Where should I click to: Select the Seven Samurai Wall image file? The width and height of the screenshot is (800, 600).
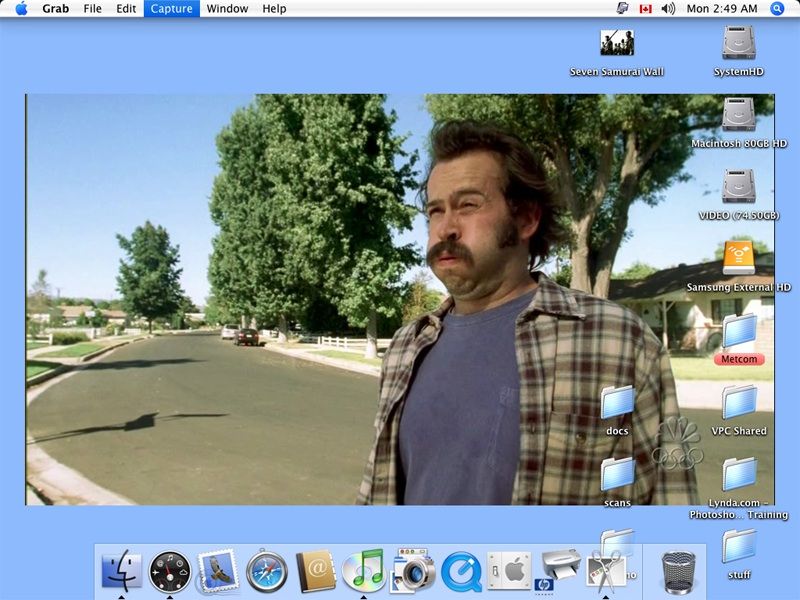(617, 43)
